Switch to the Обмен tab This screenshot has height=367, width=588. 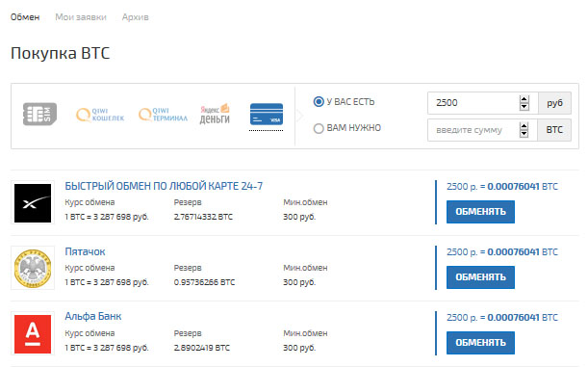click(25, 17)
